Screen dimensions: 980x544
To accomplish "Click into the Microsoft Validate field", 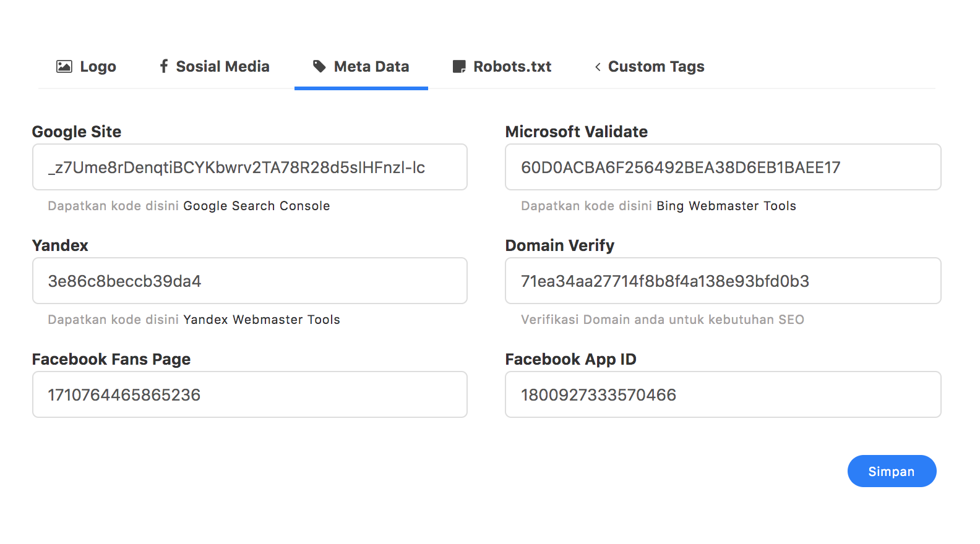I will point(723,168).
